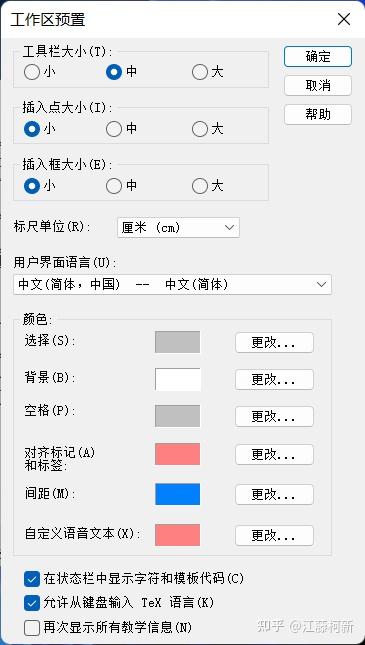
Task: Select medium insertion box size
Action: 114,186
